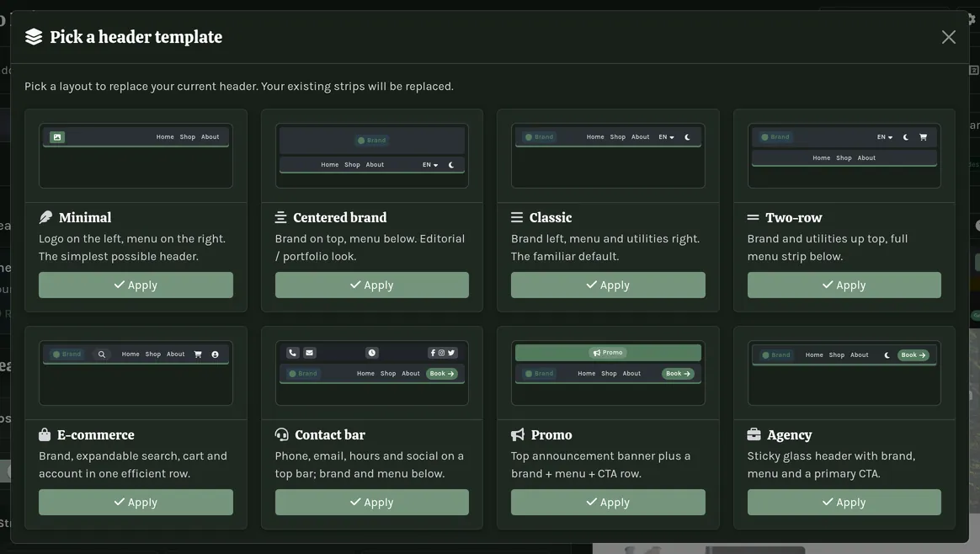
Task: Click 'Top announcement banner plus a' description
Action: click(x=600, y=455)
